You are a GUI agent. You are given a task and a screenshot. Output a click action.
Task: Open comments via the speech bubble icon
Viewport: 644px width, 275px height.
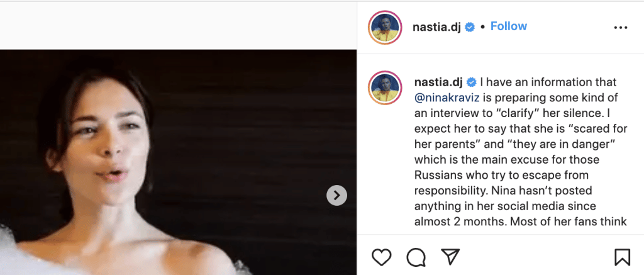[416, 257]
